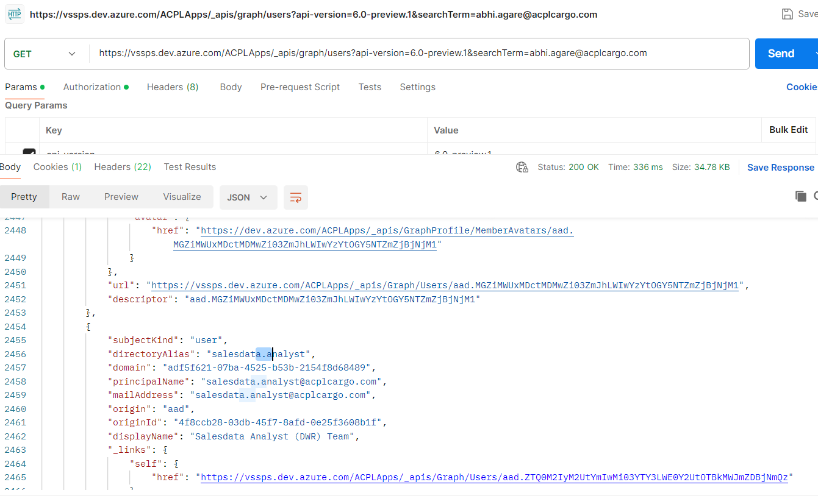Open the response Cookies (1) tab
The height and width of the screenshot is (504, 818).
(57, 167)
